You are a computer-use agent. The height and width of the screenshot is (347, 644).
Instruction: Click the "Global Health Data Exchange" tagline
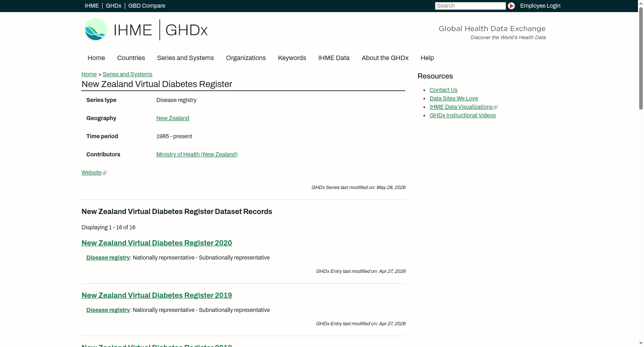click(x=492, y=29)
